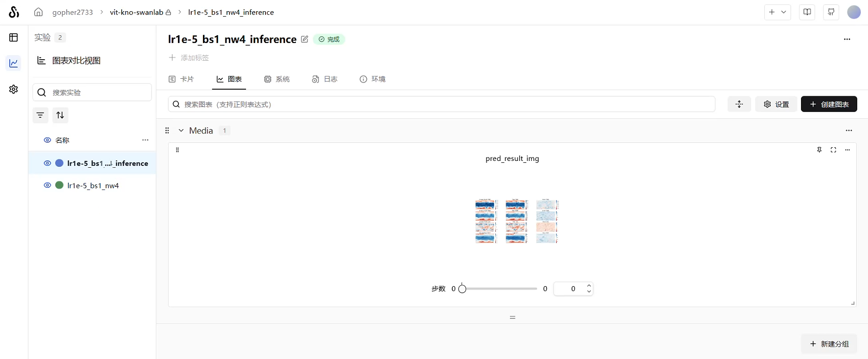Open the plus dropdown in top bar
Viewport: 868px width, 359px height.
point(777,12)
